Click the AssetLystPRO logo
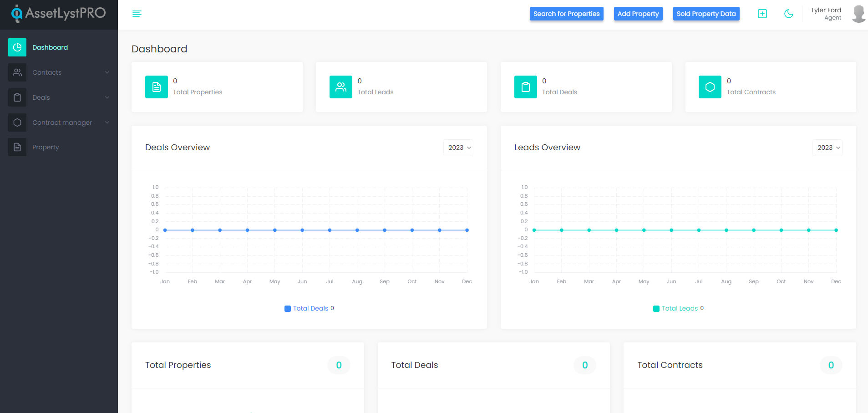The image size is (868, 413). point(59,14)
